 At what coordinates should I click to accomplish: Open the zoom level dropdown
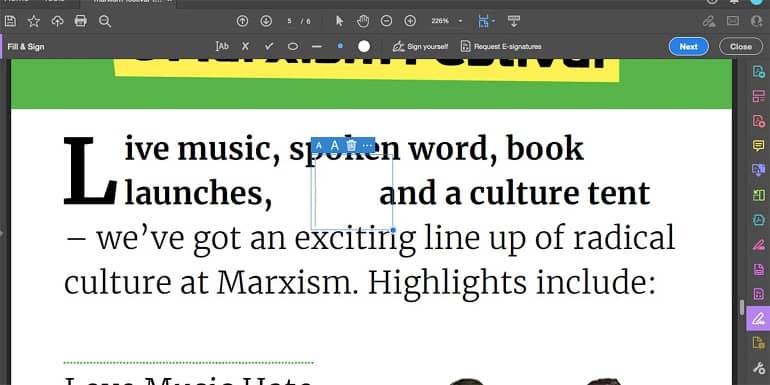coord(460,21)
